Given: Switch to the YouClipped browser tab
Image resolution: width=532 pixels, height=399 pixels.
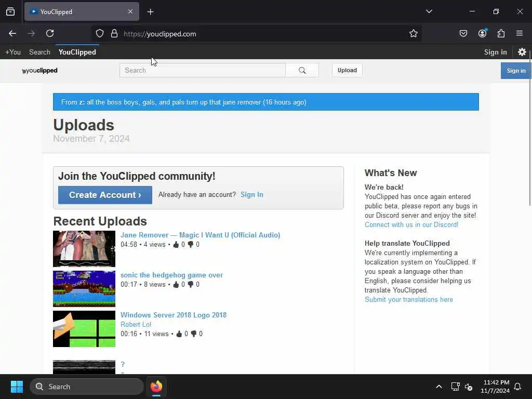Looking at the screenshot, I should coord(82,12).
